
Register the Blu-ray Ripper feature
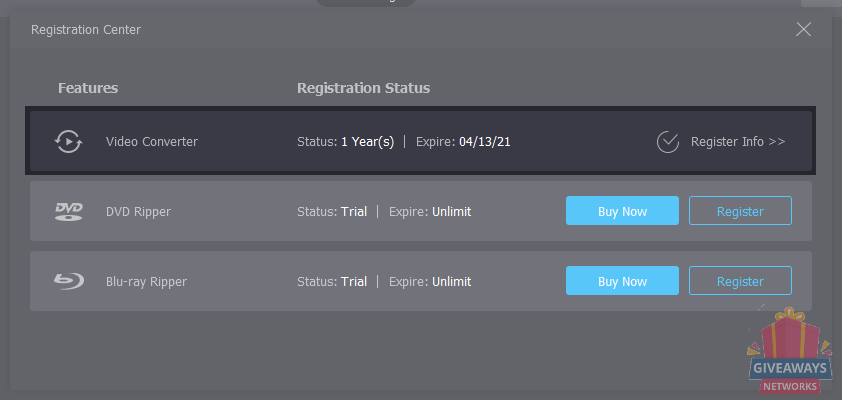(740, 280)
